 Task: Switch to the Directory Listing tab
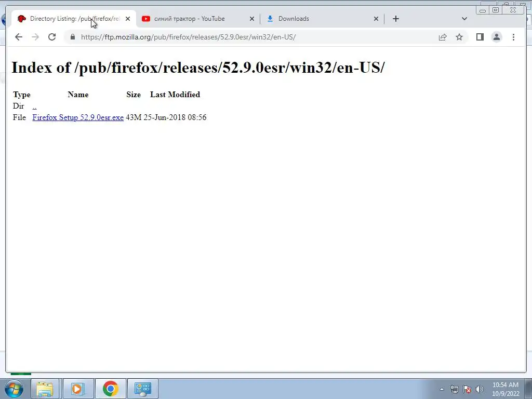74,19
